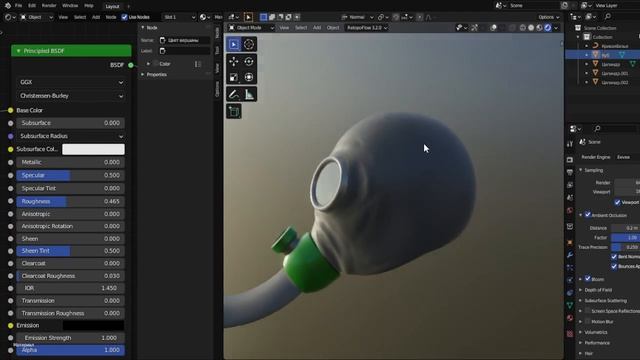Click the BSDF output socket
Screen dimensions: 640x360
pos(131,65)
